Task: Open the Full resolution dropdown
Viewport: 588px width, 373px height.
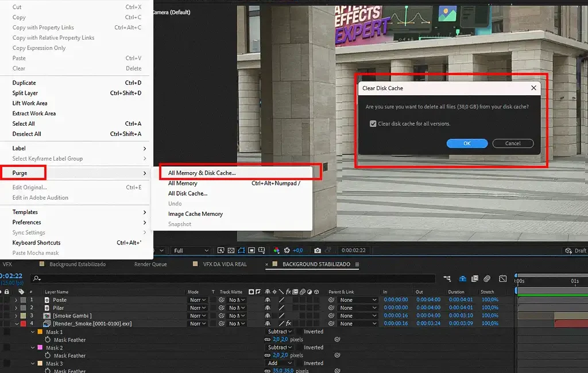Action: pyautogui.click(x=191, y=251)
